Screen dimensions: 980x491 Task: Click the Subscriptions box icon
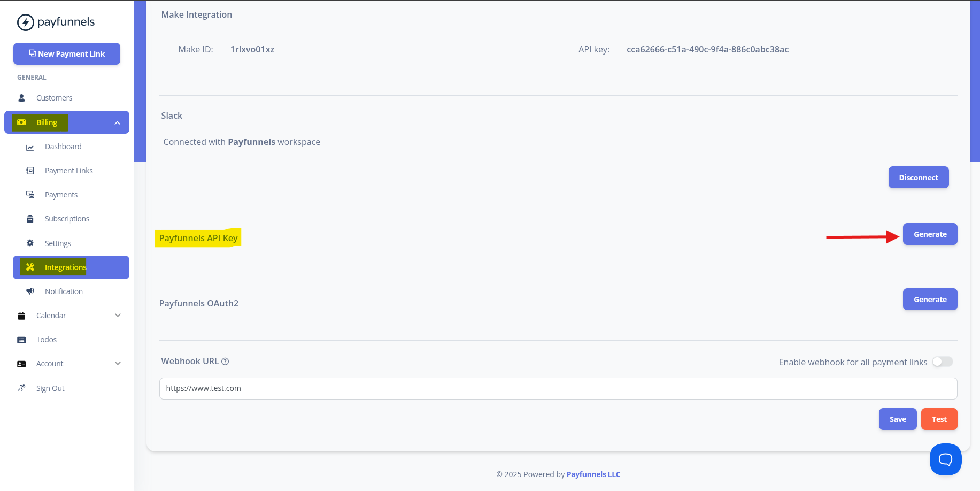(x=30, y=219)
